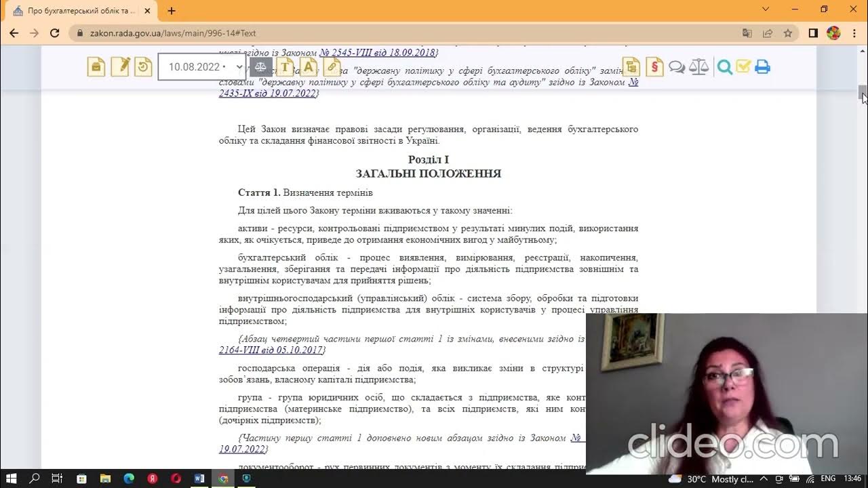Click the heading "ЗАГАЛЬНІ ПОЛОЖЕННЯ"

429,174
